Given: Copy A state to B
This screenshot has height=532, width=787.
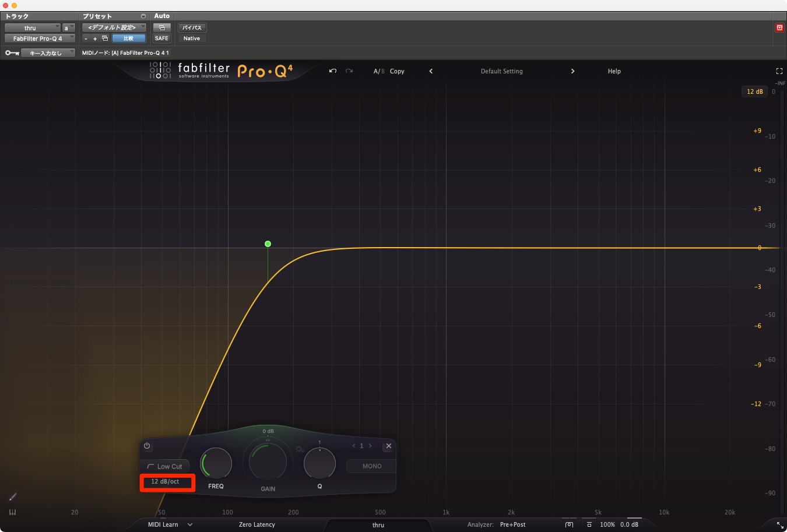Looking at the screenshot, I should tap(397, 71).
